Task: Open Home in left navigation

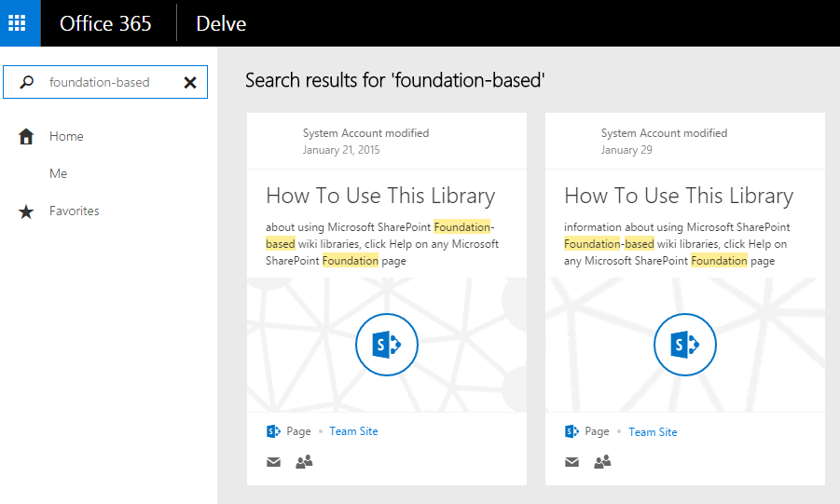Action: tap(66, 137)
